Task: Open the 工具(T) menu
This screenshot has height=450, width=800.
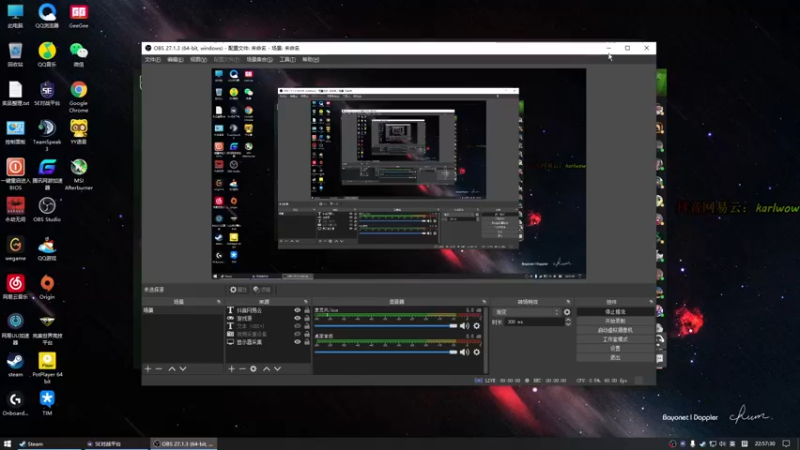Action: click(287, 60)
